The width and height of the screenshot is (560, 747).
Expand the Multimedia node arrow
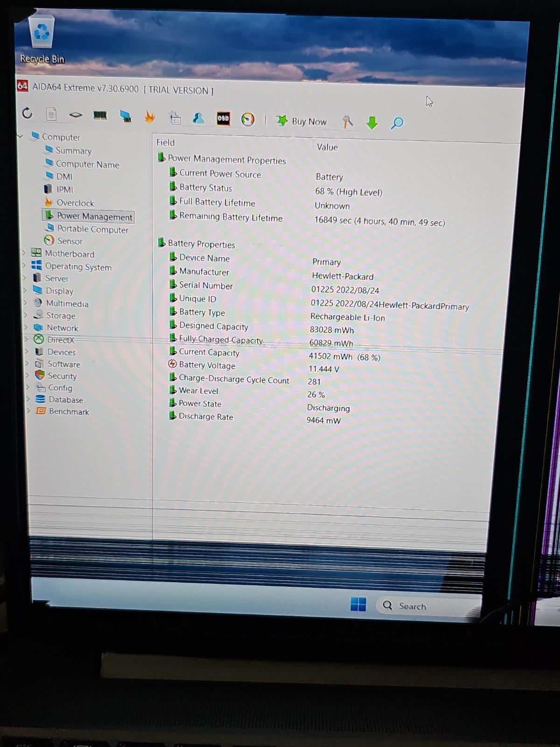click(x=25, y=303)
